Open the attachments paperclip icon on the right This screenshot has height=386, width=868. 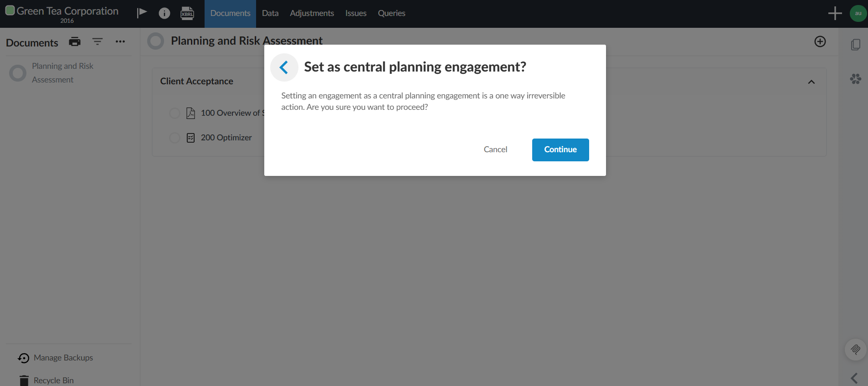point(855,350)
